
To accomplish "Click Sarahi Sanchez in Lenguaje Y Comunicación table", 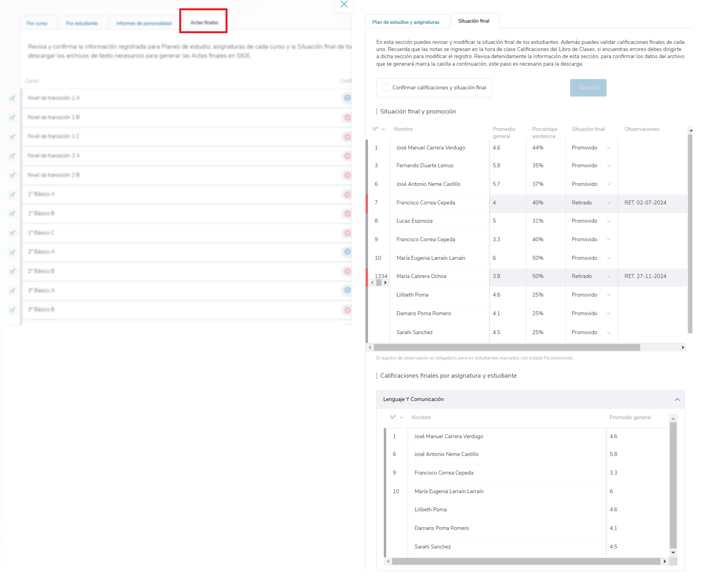I will pos(432,547).
